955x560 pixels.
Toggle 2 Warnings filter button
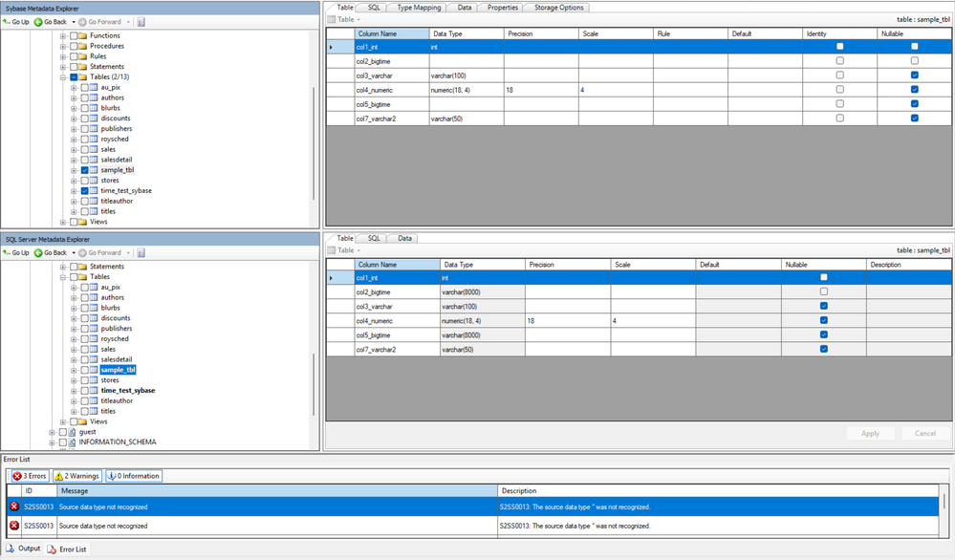76,476
